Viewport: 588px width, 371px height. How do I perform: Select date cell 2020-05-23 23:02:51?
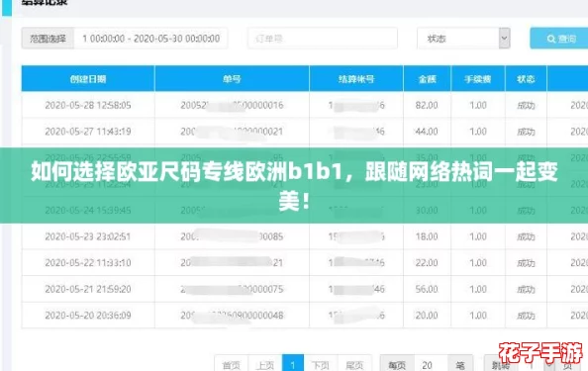coord(88,236)
